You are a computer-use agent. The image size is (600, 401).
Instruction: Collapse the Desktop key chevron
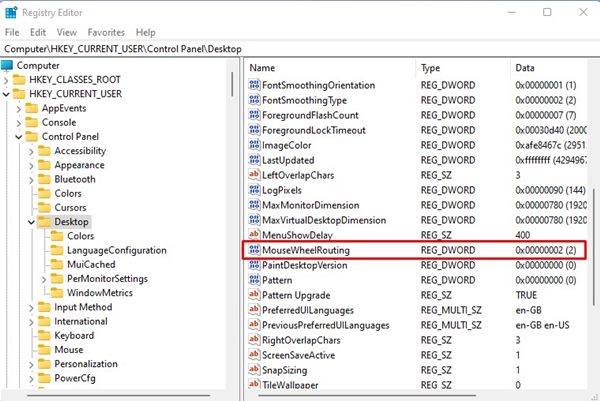pos(31,222)
